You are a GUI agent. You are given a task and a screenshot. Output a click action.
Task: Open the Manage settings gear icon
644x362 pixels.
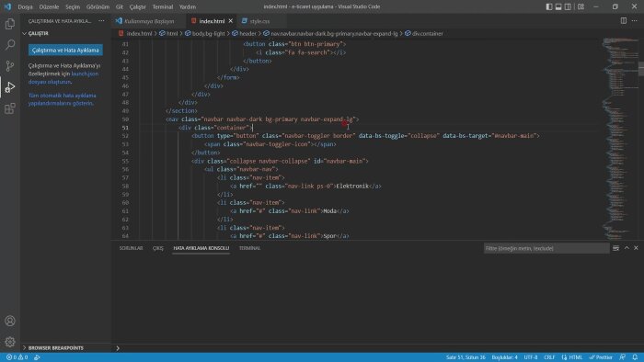[10, 342]
